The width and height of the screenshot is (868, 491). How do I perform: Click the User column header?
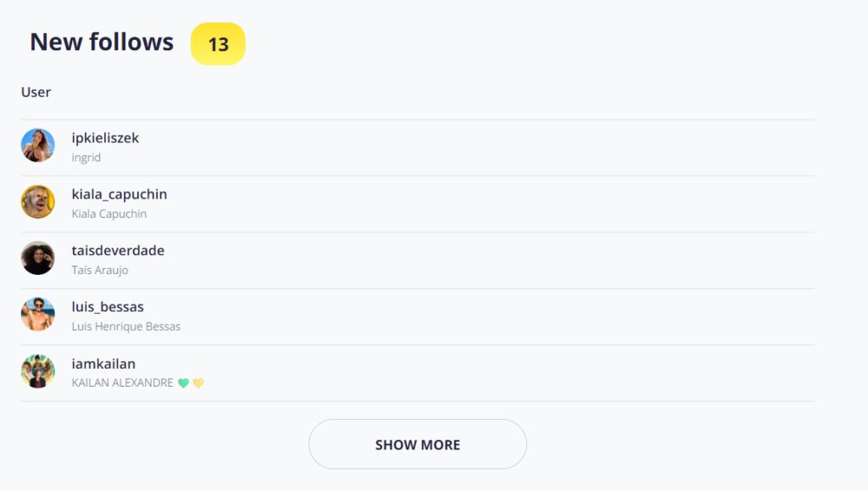point(36,92)
